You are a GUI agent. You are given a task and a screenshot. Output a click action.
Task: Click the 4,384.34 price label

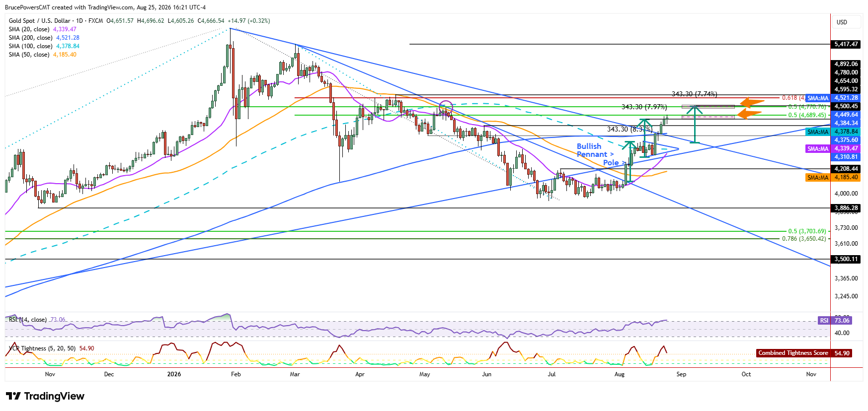[846, 123]
